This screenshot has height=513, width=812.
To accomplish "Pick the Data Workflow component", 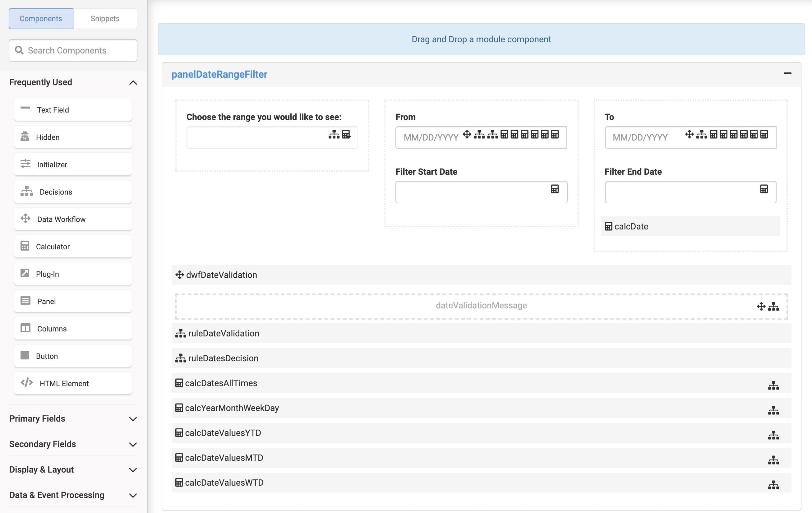I will [x=73, y=219].
